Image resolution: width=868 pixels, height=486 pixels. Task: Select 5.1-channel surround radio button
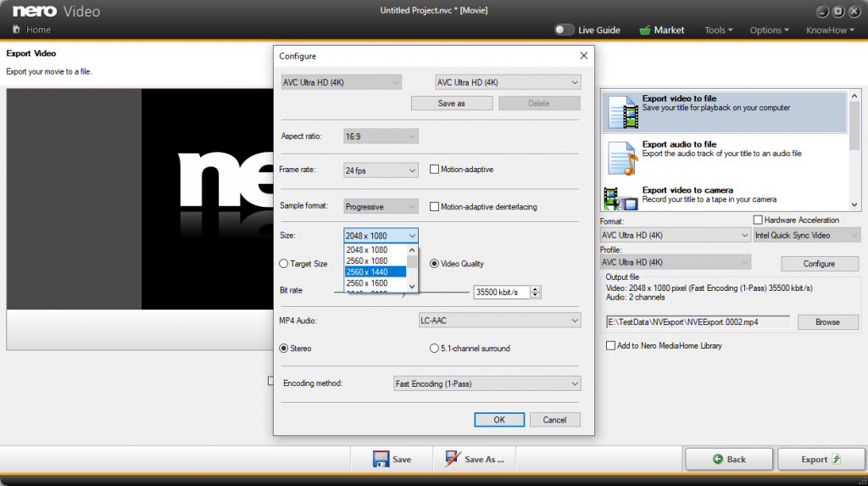click(434, 349)
